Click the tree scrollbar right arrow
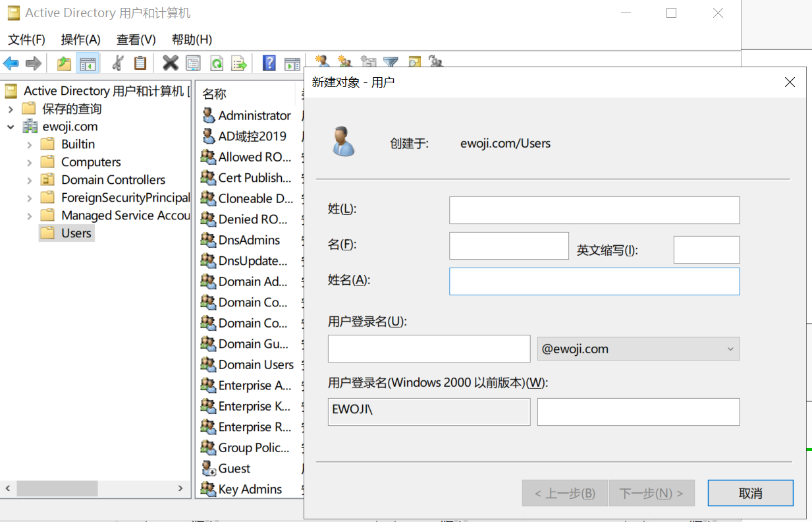The height and width of the screenshot is (522, 812). click(180, 488)
